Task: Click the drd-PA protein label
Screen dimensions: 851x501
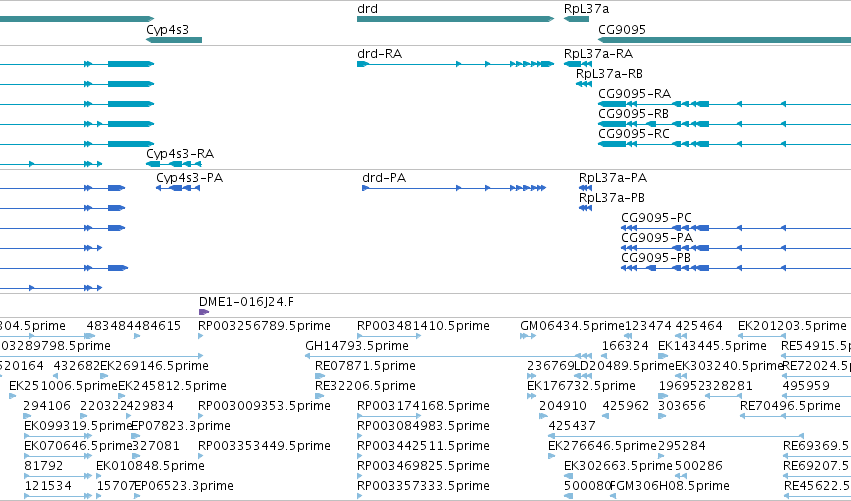Action: point(384,178)
